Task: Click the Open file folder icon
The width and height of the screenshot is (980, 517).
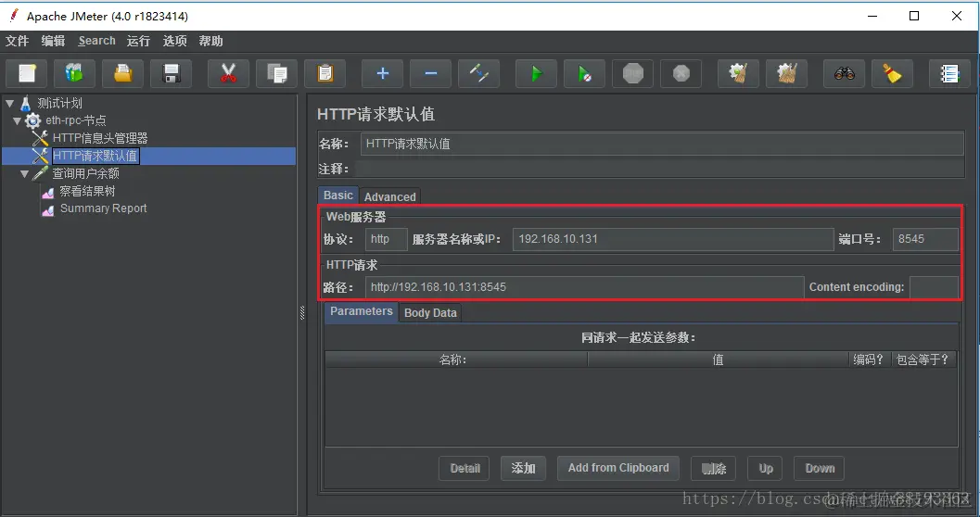Action: pyautogui.click(x=122, y=74)
